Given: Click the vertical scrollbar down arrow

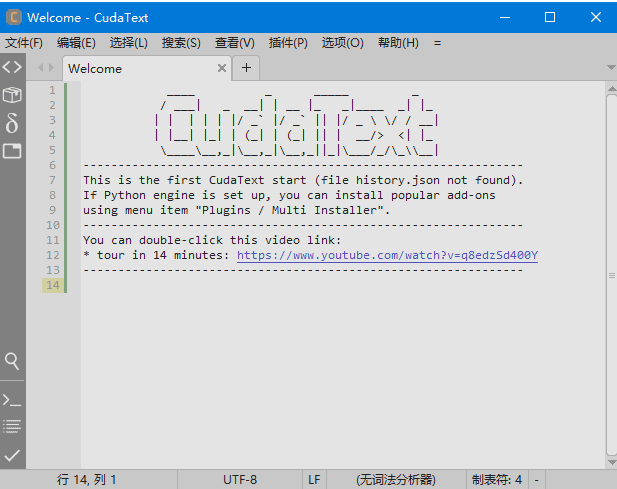Looking at the screenshot, I should coord(610,463).
